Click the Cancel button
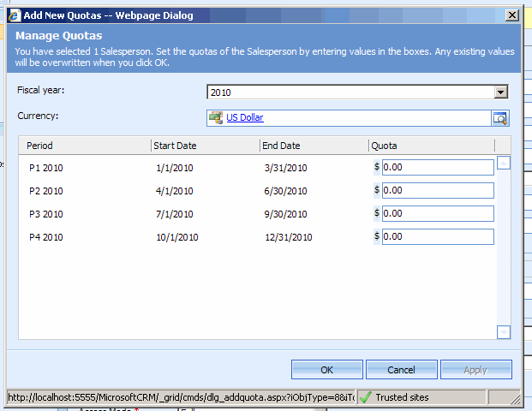532x411 pixels. tap(402, 370)
